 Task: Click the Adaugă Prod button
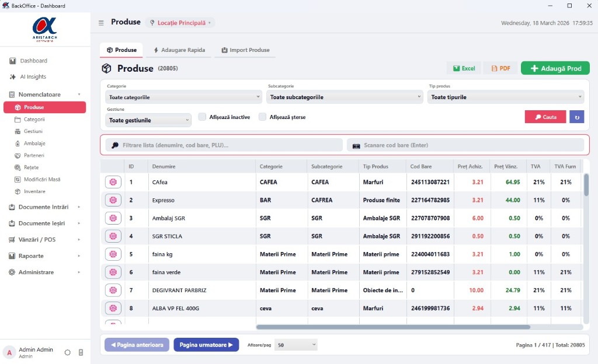[x=555, y=68]
